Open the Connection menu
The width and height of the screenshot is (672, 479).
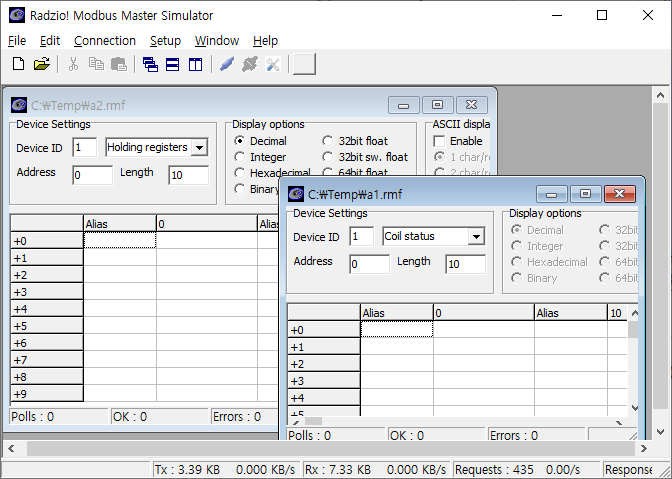[105, 41]
